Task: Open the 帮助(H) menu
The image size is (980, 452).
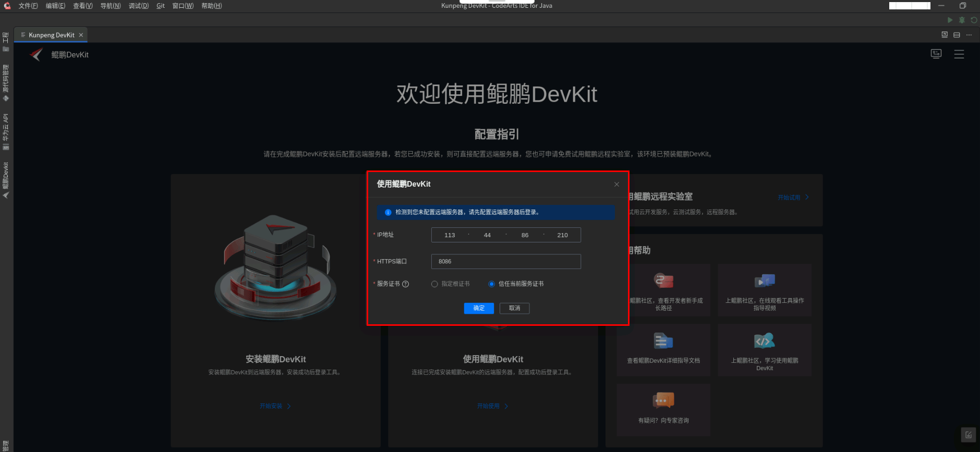Action: click(x=212, y=6)
